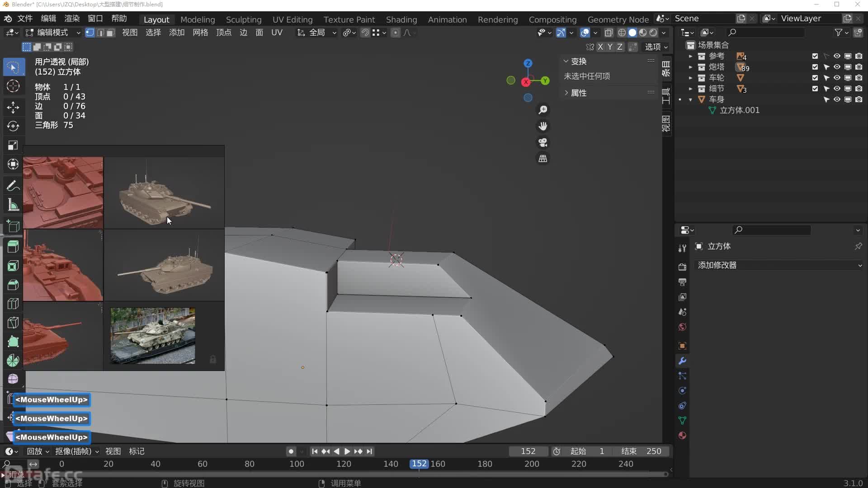Screen dimensions: 868x488
Task: Click frame 100 on the timeline
Action: (297, 464)
